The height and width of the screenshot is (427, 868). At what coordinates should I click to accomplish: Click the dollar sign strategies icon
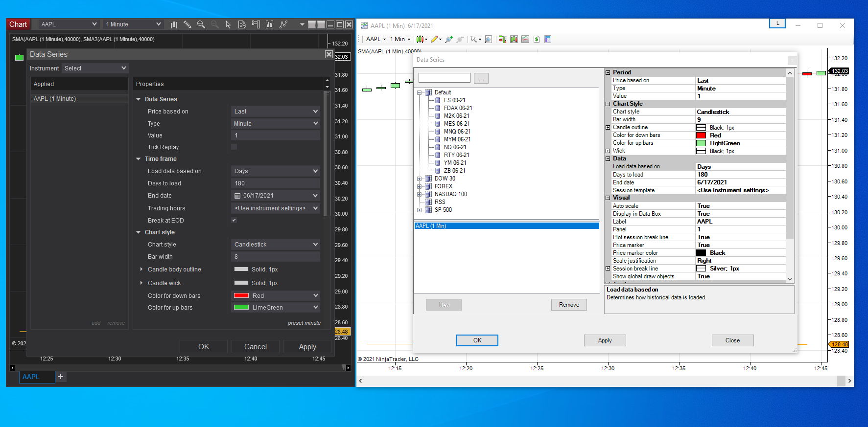(537, 39)
